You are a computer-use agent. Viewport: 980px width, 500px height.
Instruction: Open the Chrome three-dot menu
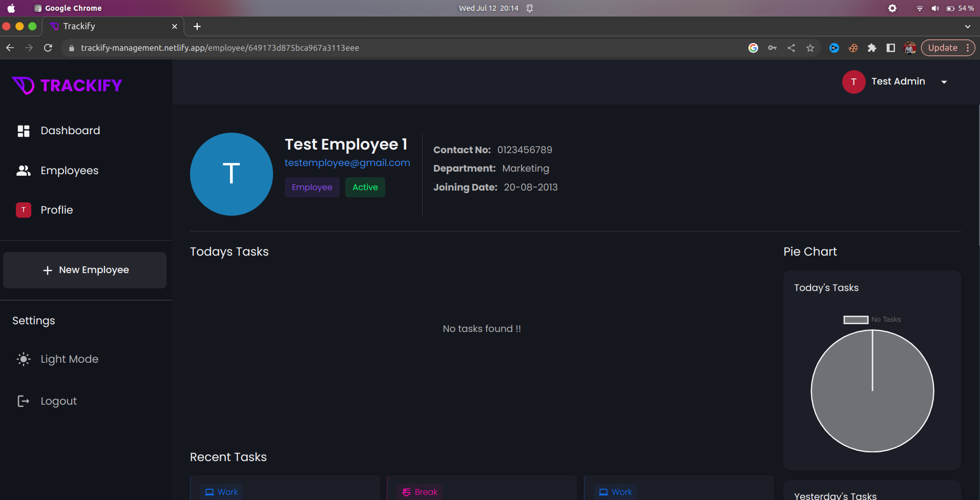point(967,48)
